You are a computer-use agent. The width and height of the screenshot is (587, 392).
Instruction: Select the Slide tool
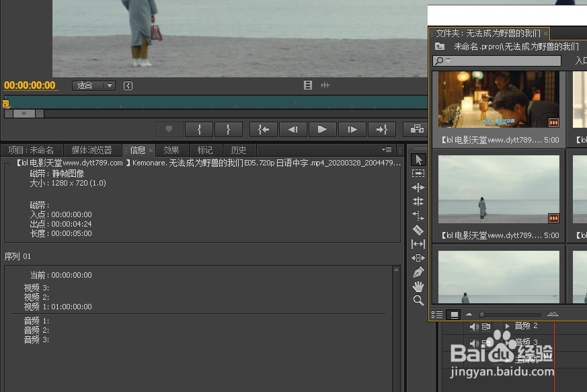[x=418, y=258]
